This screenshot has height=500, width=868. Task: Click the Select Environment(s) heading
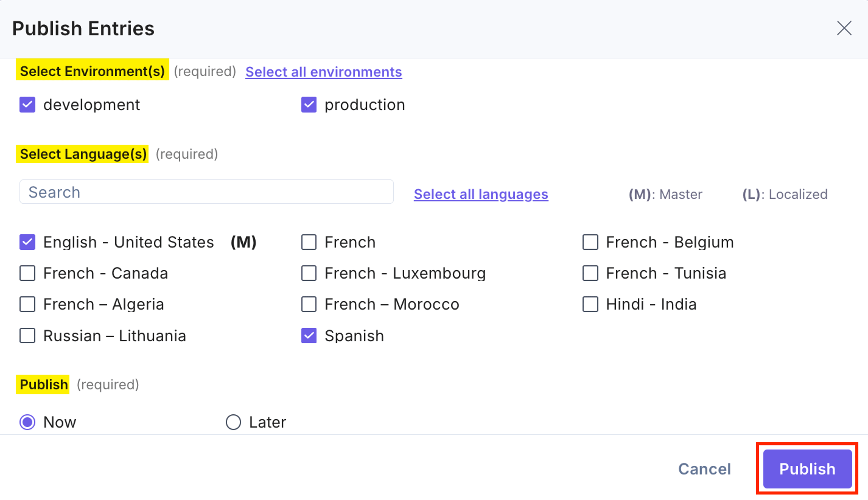(92, 71)
